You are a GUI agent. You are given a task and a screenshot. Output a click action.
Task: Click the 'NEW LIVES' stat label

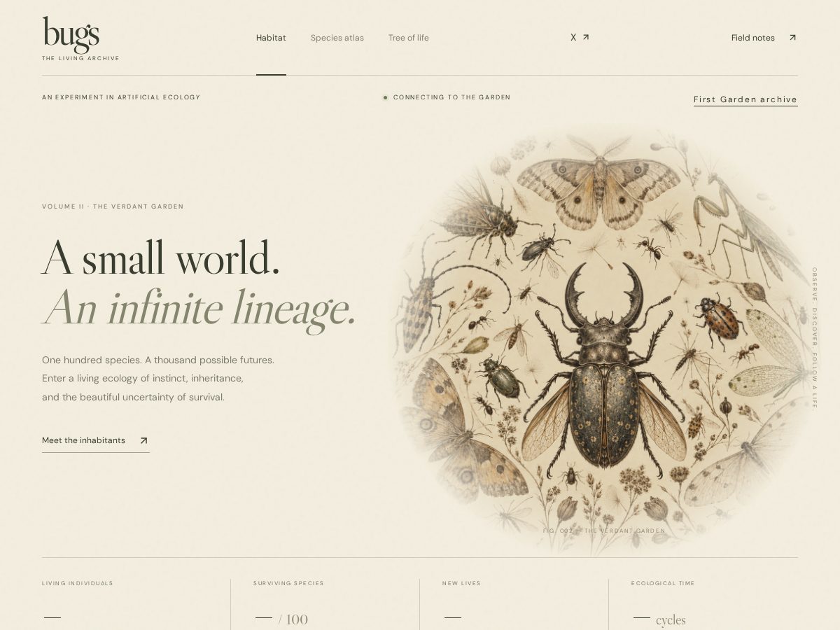coord(461,583)
